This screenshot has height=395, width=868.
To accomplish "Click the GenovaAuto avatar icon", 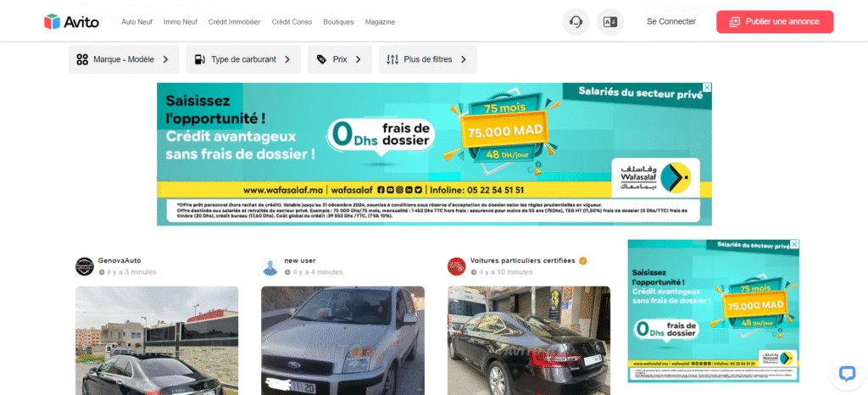I will [85, 266].
